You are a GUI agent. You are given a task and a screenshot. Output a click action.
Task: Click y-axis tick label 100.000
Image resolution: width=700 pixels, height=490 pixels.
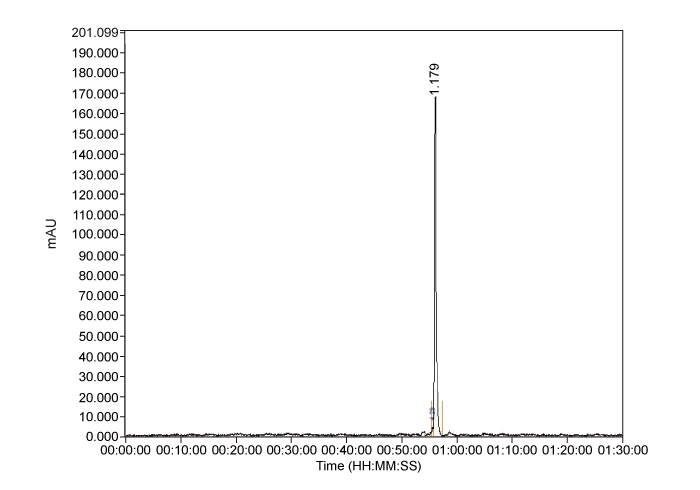pos(95,235)
